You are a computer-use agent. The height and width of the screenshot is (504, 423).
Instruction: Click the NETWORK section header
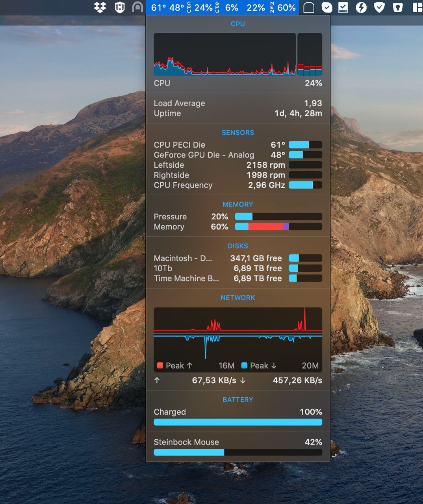[x=238, y=298]
